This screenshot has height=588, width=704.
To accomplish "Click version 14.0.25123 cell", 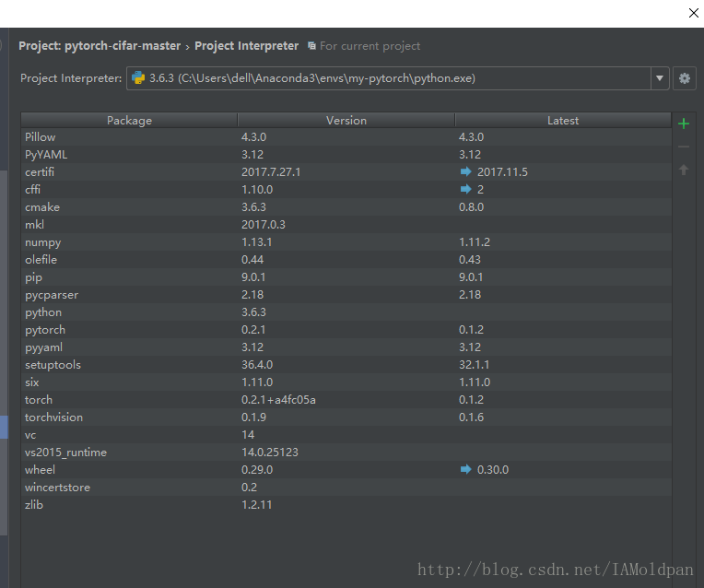I will (x=270, y=453).
